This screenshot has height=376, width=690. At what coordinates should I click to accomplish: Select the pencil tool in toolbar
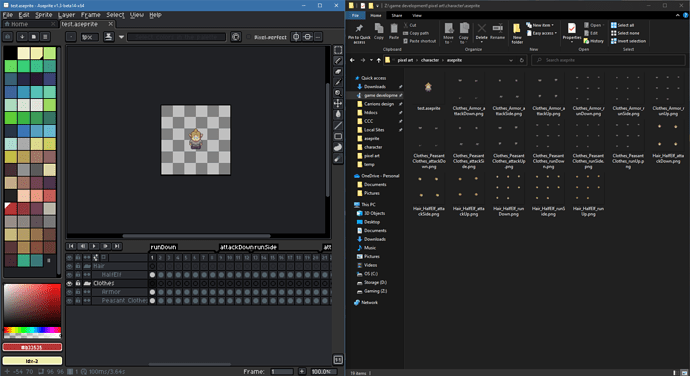(338, 61)
